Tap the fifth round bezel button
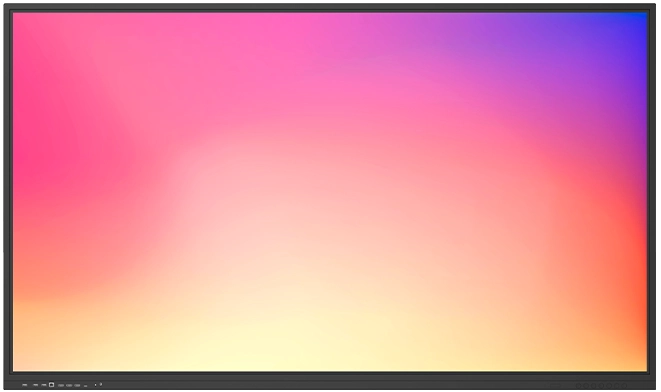661x392 pixels. click(609, 386)
